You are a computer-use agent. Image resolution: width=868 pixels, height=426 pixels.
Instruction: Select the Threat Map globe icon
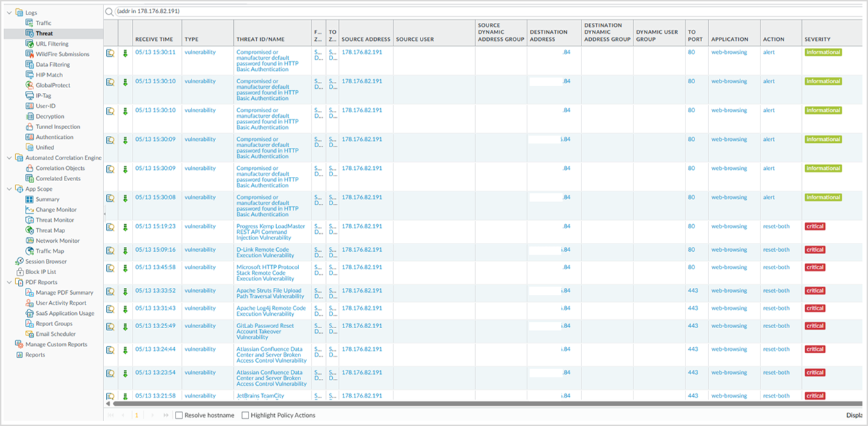30,230
